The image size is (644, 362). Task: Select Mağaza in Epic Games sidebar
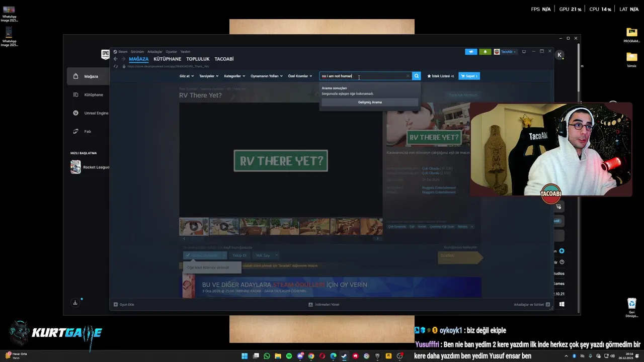coord(89,76)
